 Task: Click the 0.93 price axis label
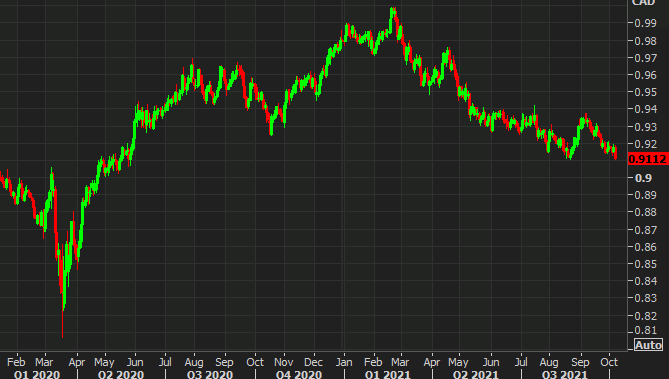645,127
